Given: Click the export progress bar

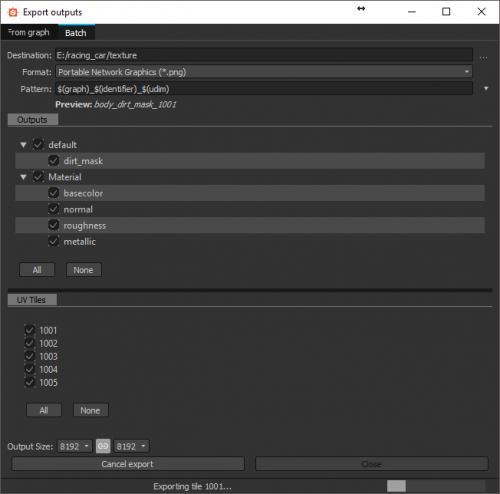Looking at the screenshot, I should [436, 486].
